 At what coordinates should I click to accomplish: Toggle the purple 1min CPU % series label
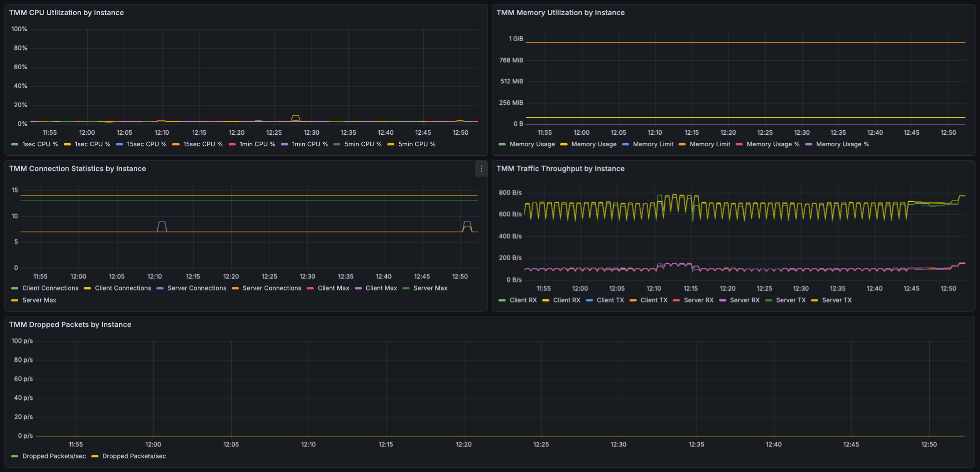310,144
